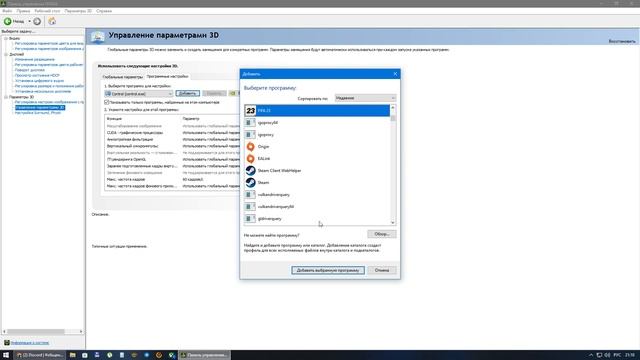
Task: Select Просмотр состояния HDCP tree item
Action: [37, 76]
